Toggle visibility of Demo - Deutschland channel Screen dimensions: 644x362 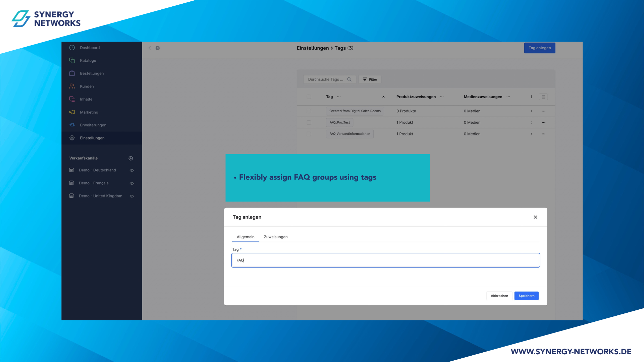pos(132,170)
